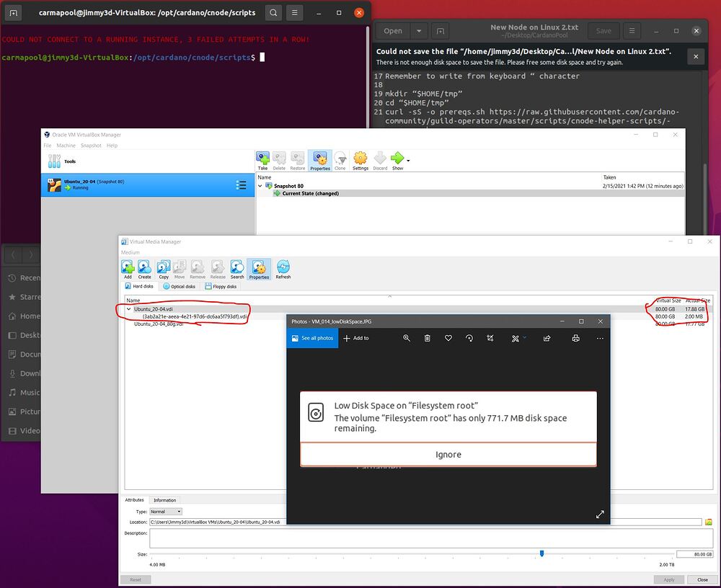
Task: Click the fullscreen expand arrow in Photos
Action: tap(600, 514)
